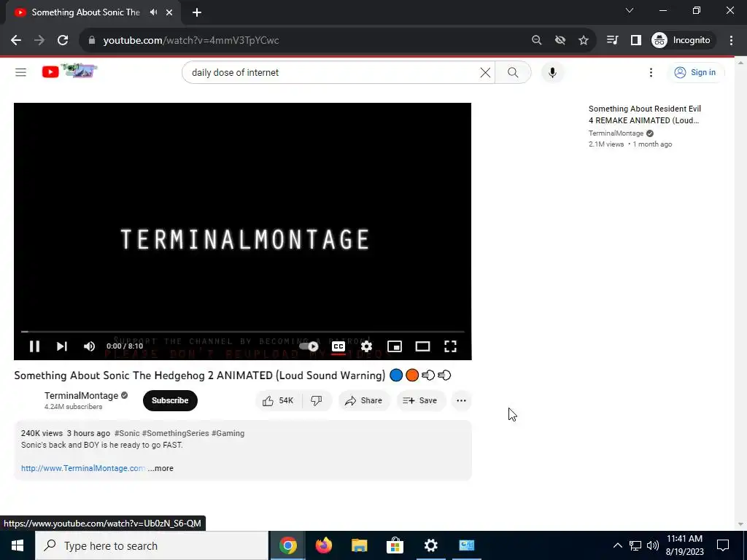Subscribe to TerminalMontage
This screenshot has width=747, height=560.
(170, 400)
